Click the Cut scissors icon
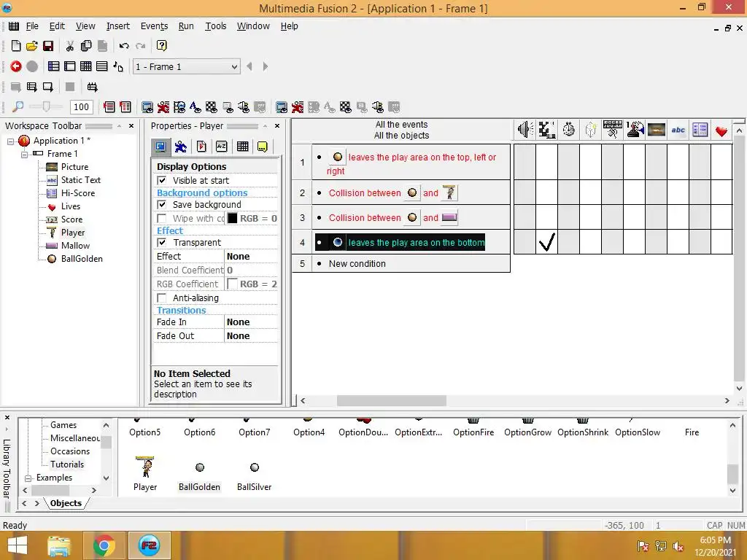The image size is (747, 560). click(x=69, y=46)
